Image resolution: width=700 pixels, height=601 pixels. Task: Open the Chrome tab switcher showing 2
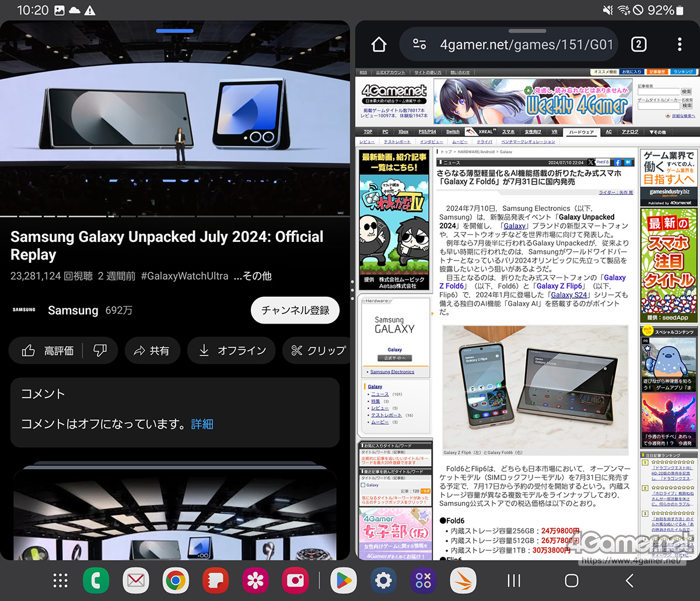(638, 45)
